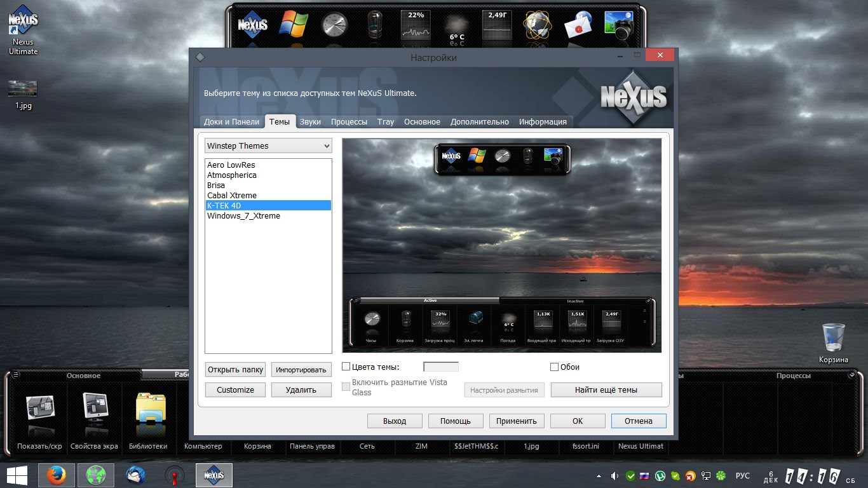
Task: Open the Winstep Themes dropdown
Action: [268, 146]
